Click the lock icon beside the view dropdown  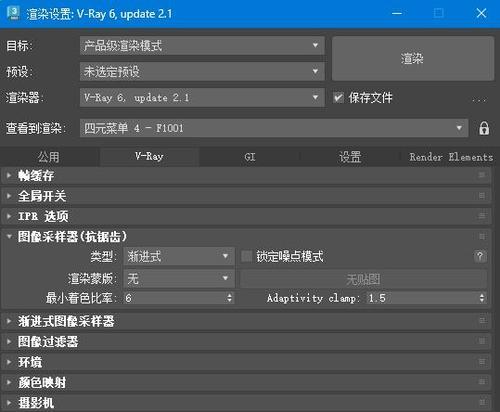pyautogui.click(x=484, y=128)
